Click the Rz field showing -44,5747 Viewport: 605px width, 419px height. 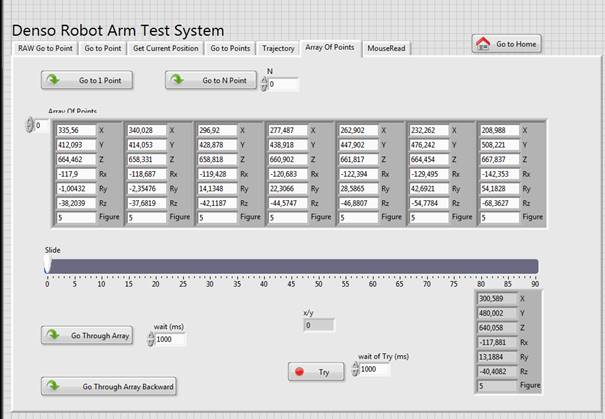click(x=288, y=203)
